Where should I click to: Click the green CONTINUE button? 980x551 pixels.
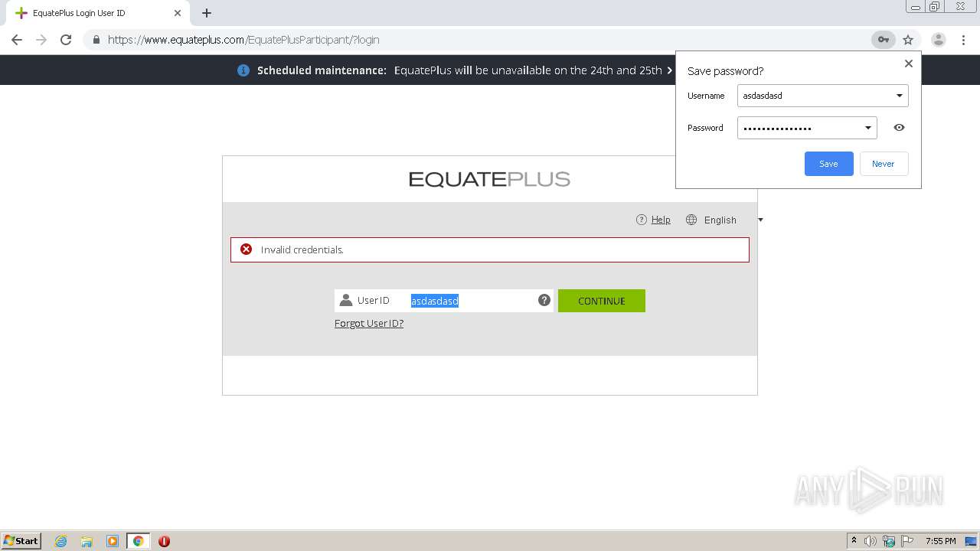[602, 301]
